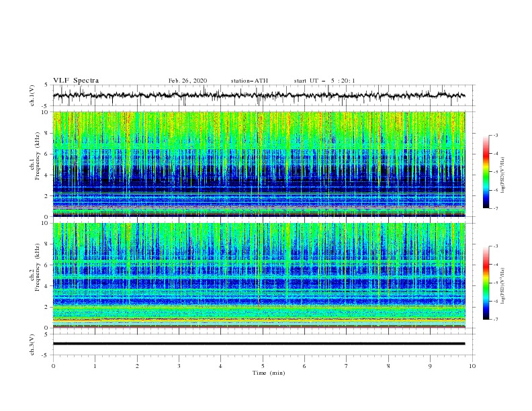Click the "station=ATH" header label
Viewport: 532px width, 411px height.
click(x=249, y=81)
